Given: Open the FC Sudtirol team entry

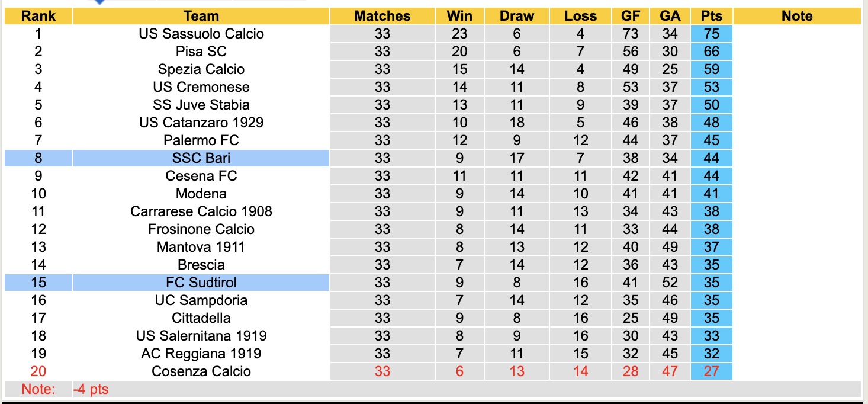Looking at the screenshot, I should pos(201,283).
